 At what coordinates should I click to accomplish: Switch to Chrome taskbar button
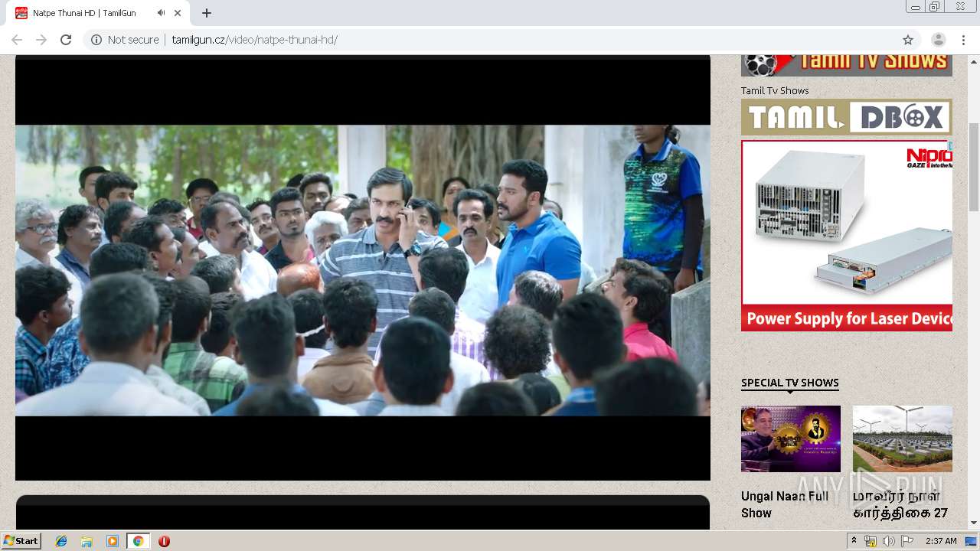(138, 541)
